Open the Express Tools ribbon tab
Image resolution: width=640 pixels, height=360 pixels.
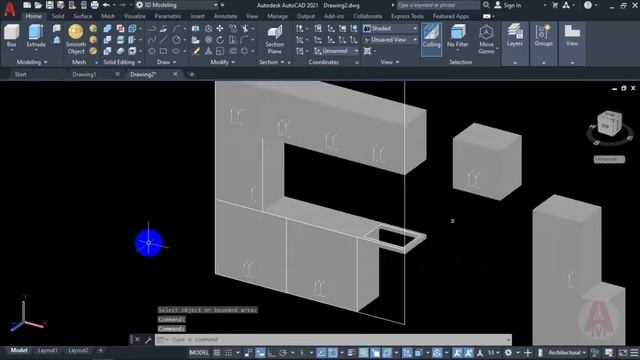[x=407, y=16]
